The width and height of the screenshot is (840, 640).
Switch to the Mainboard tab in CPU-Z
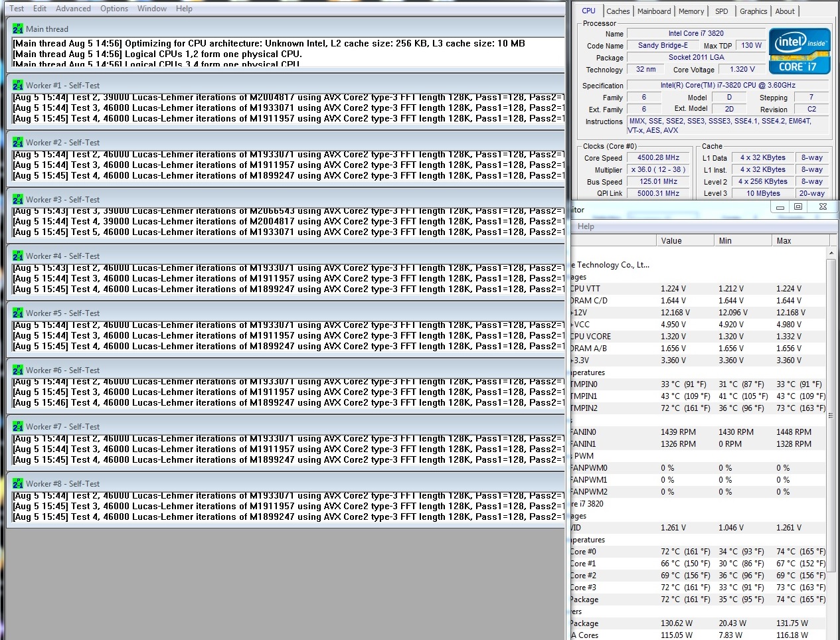pyautogui.click(x=654, y=11)
